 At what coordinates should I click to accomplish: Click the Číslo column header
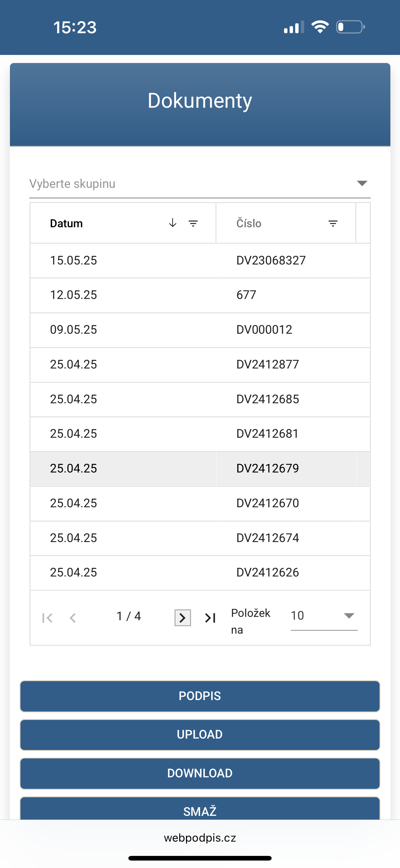tap(249, 224)
